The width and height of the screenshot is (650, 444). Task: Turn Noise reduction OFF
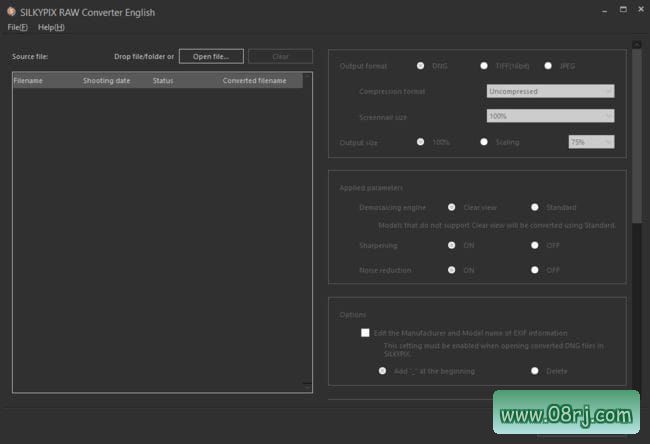point(535,270)
